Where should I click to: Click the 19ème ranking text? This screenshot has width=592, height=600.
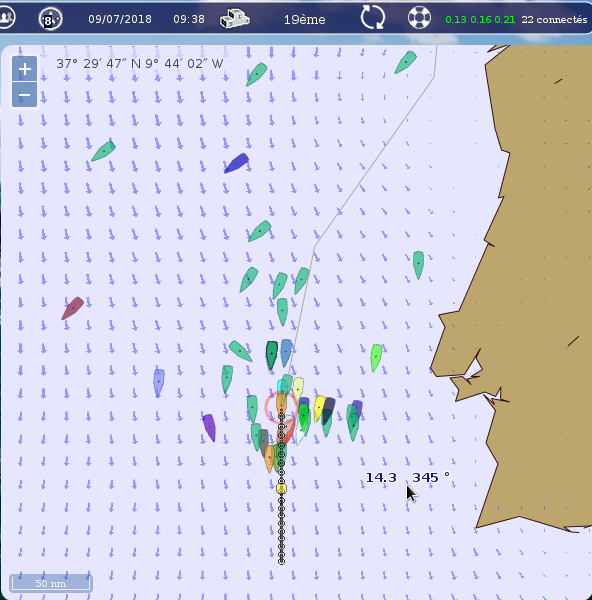(x=305, y=20)
